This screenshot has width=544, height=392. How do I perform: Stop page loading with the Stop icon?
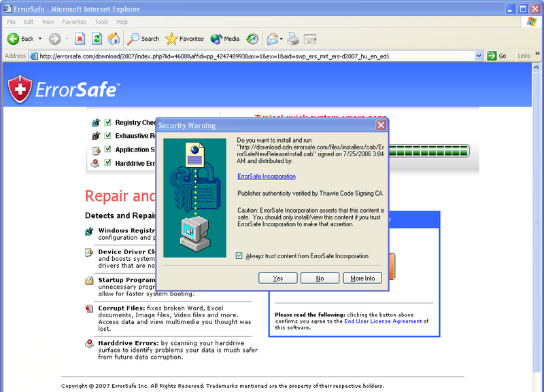point(80,39)
